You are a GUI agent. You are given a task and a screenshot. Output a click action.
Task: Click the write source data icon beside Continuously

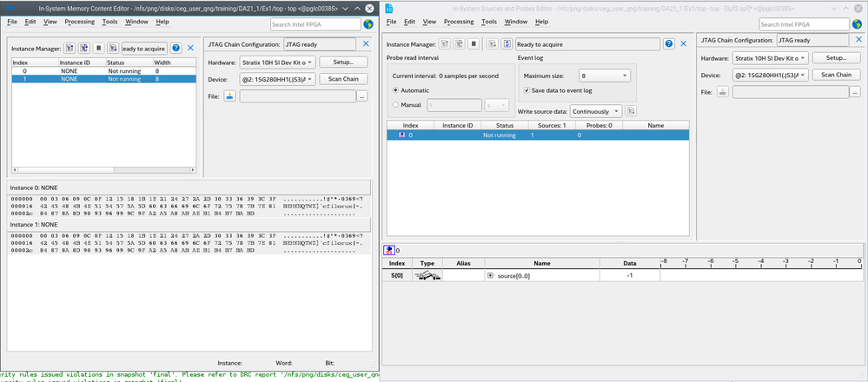[x=632, y=111]
